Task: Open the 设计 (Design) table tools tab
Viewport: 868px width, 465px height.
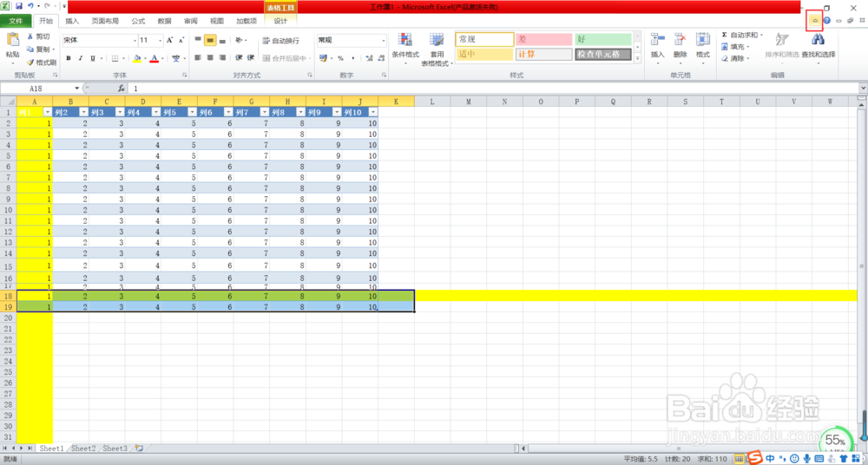Action: click(280, 21)
